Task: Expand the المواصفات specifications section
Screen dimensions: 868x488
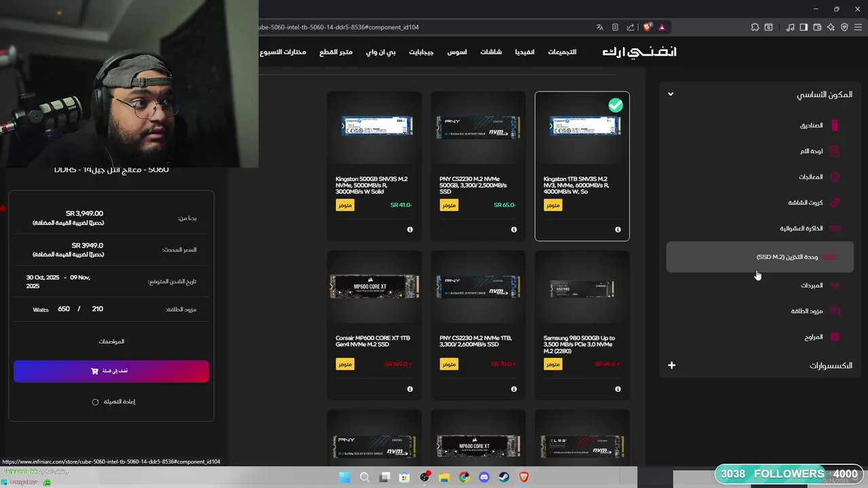Action: click(x=111, y=342)
